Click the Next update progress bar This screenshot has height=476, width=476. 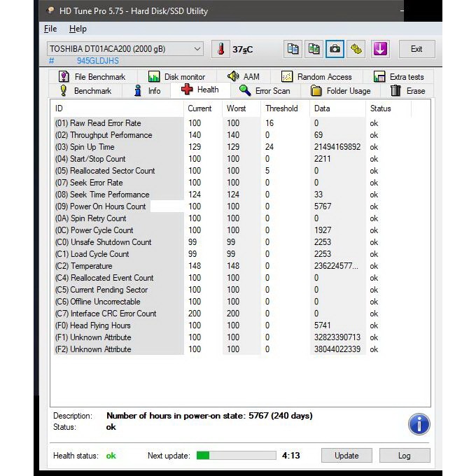(236, 456)
